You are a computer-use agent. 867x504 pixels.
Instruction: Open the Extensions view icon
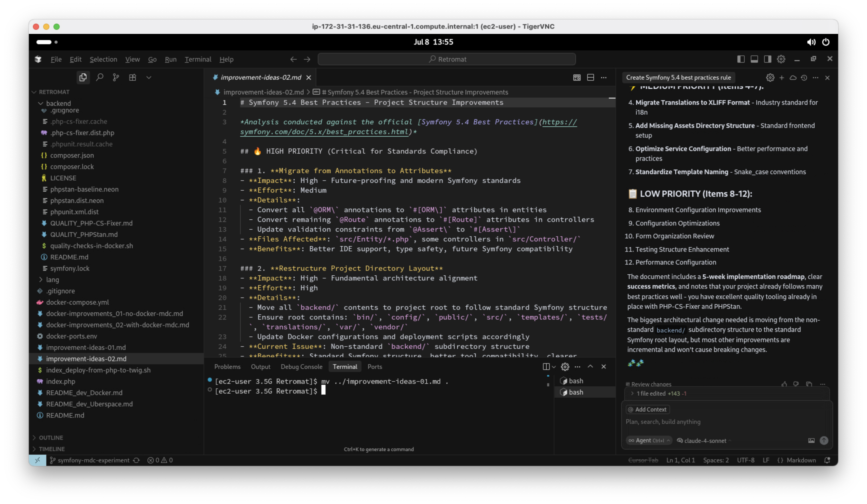tap(132, 77)
